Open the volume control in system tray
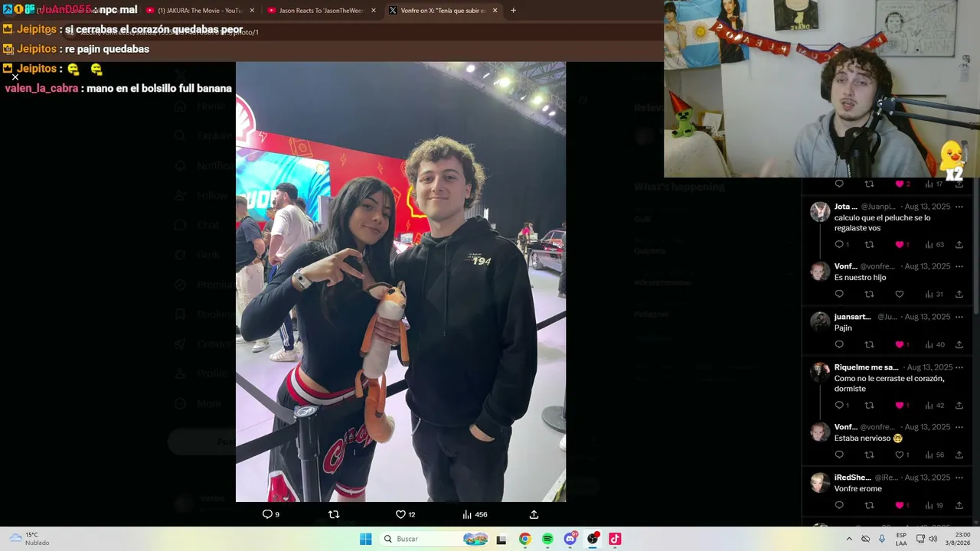This screenshot has height=551, width=980. tap(933, 539)
